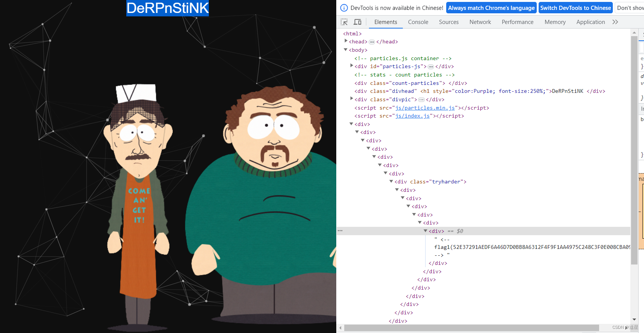Expand the collapsed head element ellipsis
Screen dimensions: 644x333
coord(372,42)
